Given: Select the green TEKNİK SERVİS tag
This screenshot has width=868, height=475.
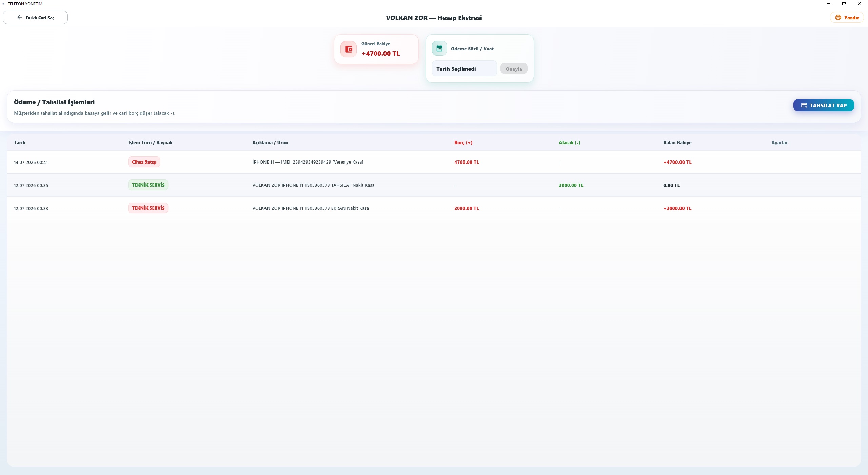Looking at the screenshot, I should click(148, 185).
